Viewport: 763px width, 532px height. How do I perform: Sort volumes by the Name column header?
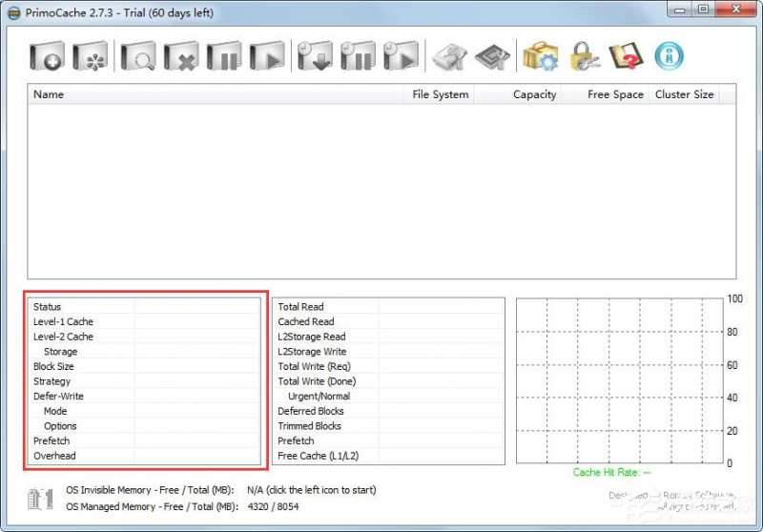point(49,94)
